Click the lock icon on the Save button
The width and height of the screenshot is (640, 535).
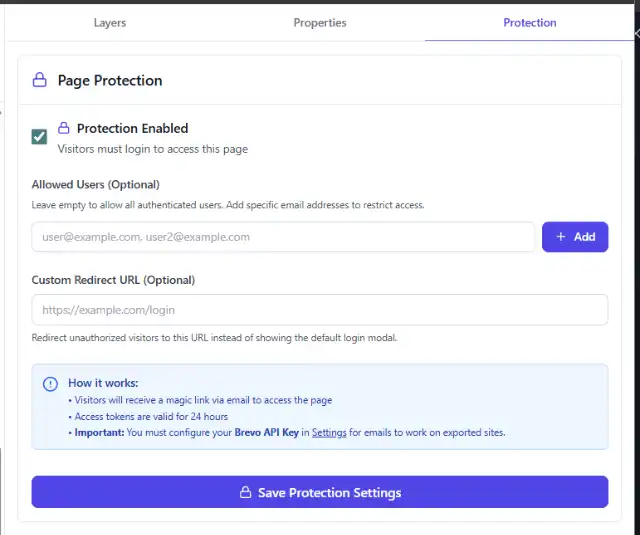point(245,493)
